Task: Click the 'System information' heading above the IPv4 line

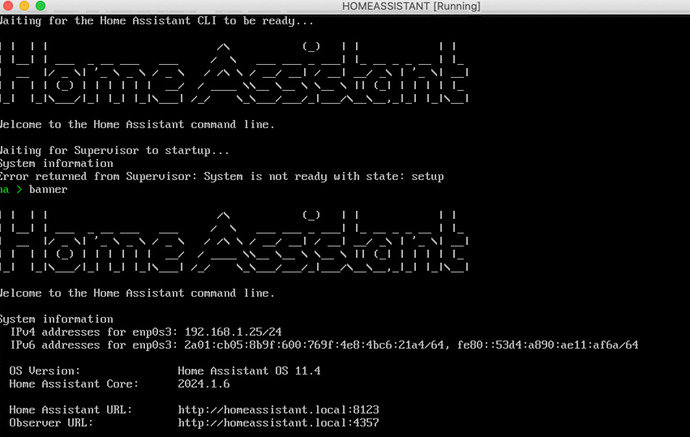Action: pyautogui.click(x=57, y=319)
